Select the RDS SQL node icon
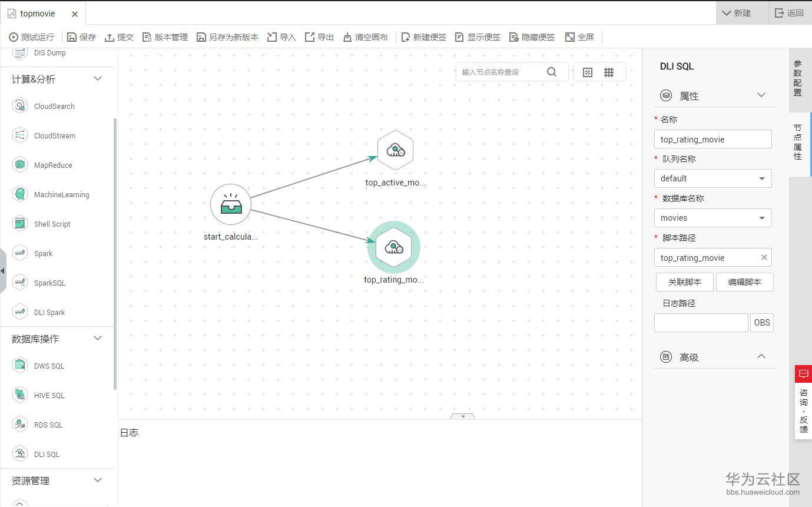 point(20,425)
